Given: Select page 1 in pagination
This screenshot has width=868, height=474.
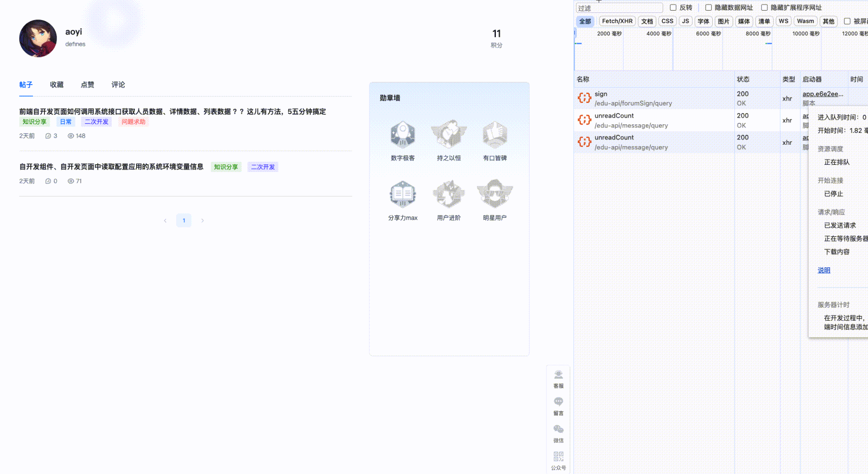Looking at the screenshot, I should [x=184, y=221].
